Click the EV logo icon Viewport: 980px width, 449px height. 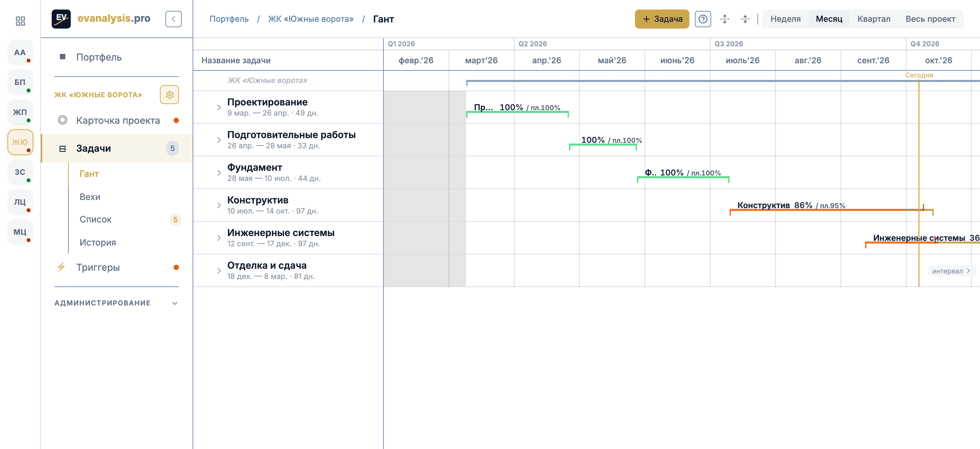tap(61, 19)
